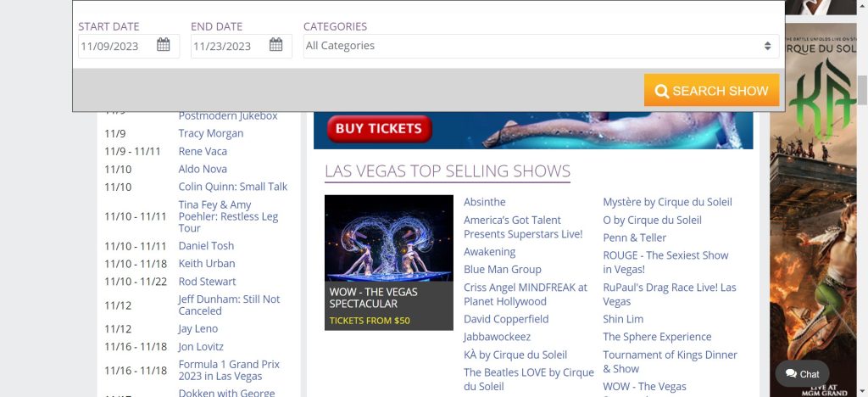This screenshot has width=868, height=397.
Task: Open Tournament of Kings Dinner & Show link
Action: 670,361
